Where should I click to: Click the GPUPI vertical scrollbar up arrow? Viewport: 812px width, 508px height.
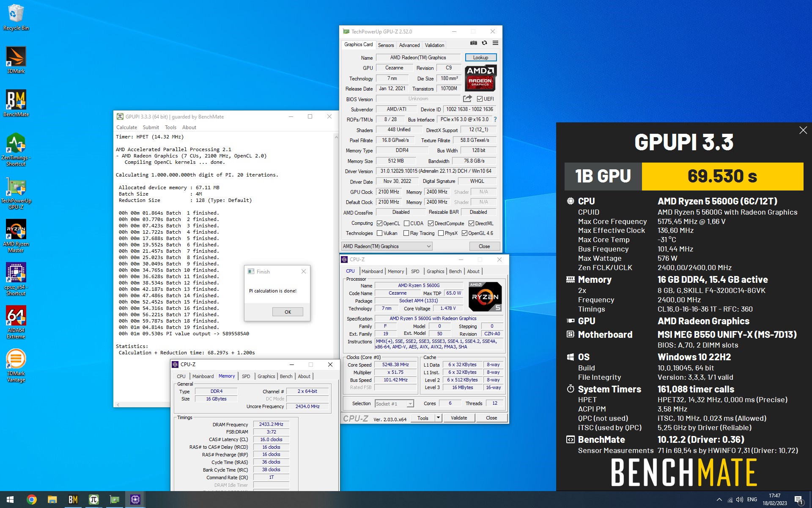click(336, 137)
